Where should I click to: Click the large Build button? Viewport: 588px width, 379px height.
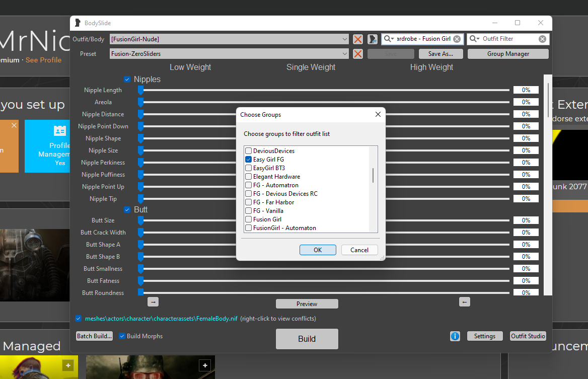(307, 339)
